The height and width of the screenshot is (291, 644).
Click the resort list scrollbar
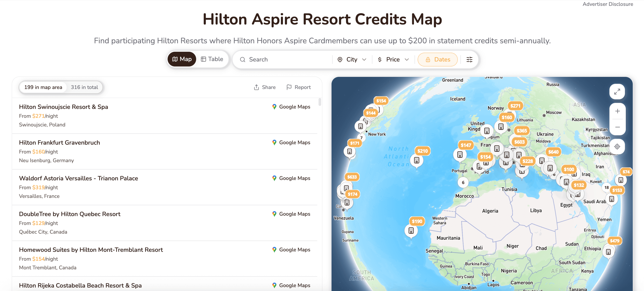(x=319, y=102)
